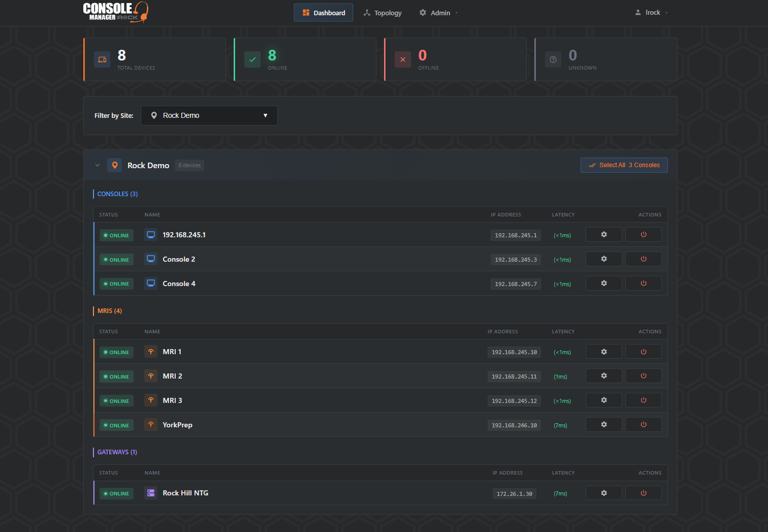768x532 pixels.
Task: Click the power button for MRI 2
Action: [x=643, y=375]
